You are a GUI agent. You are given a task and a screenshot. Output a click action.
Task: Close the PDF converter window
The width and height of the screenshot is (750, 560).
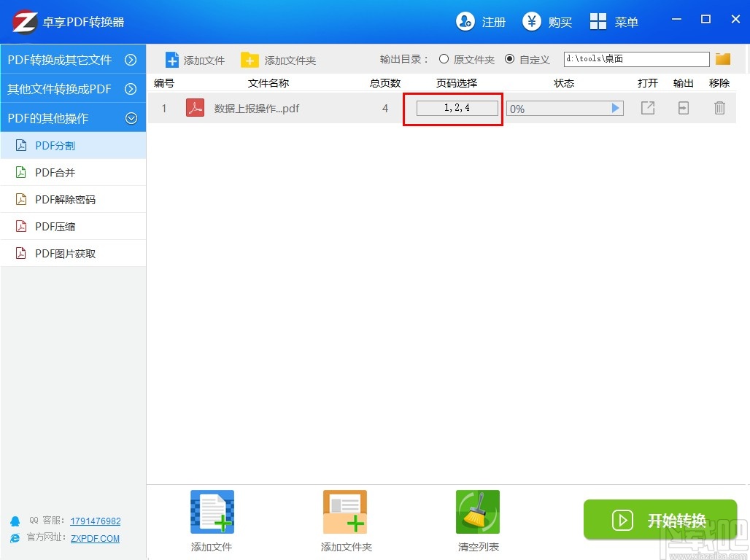(735, 19)
